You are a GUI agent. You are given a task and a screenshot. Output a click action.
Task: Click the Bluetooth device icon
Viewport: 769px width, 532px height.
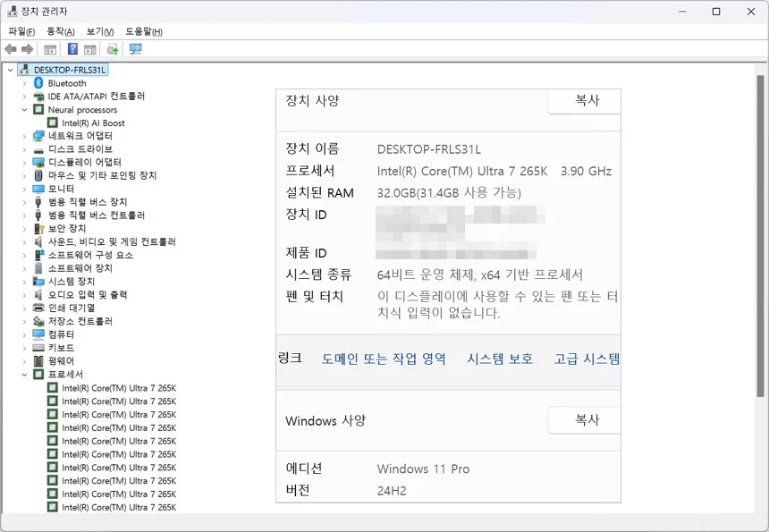pyautogui.click(x=38, y=83)
